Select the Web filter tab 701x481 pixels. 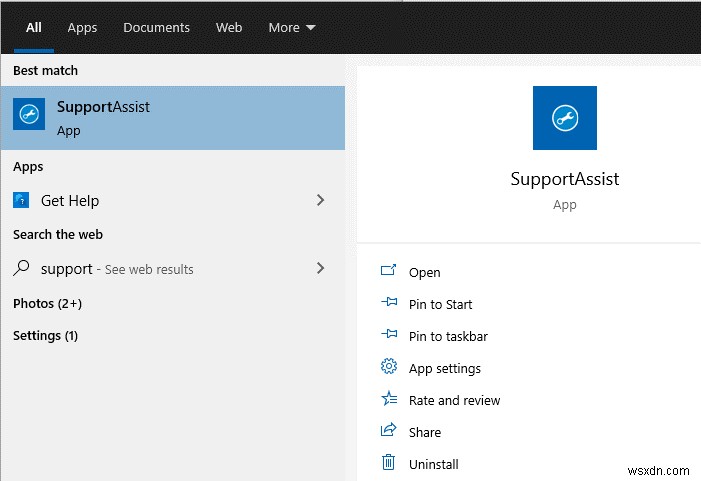coord(229,27)
